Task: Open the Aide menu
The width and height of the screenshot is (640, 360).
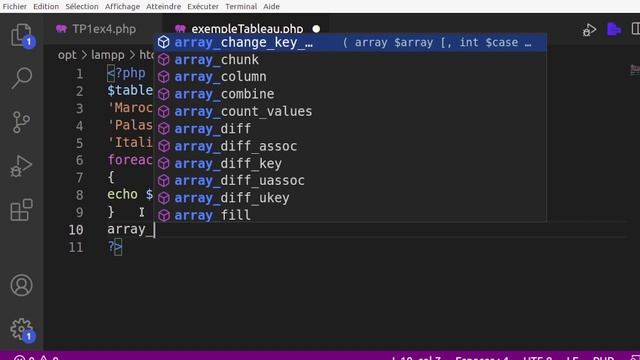Action: coord(271,7)
